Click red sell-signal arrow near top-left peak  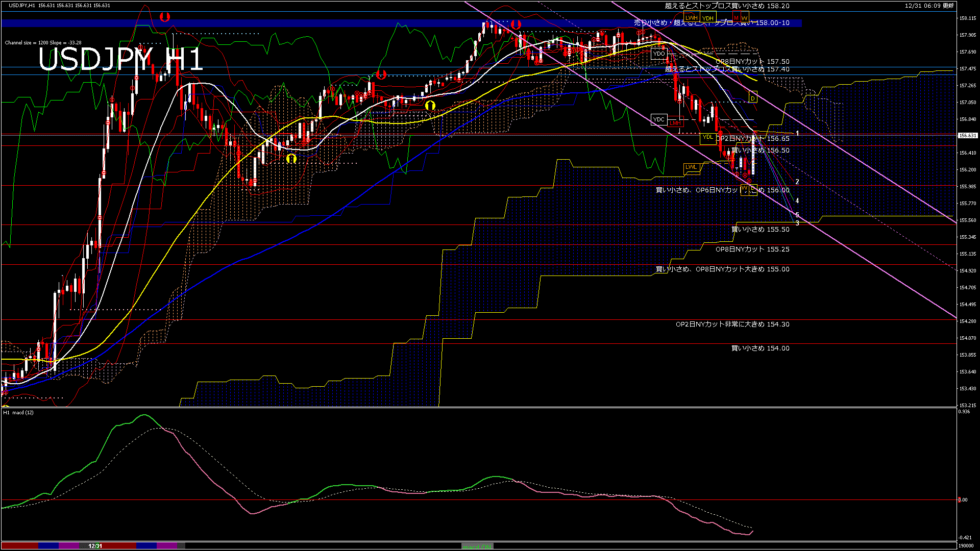coord(164,17)
